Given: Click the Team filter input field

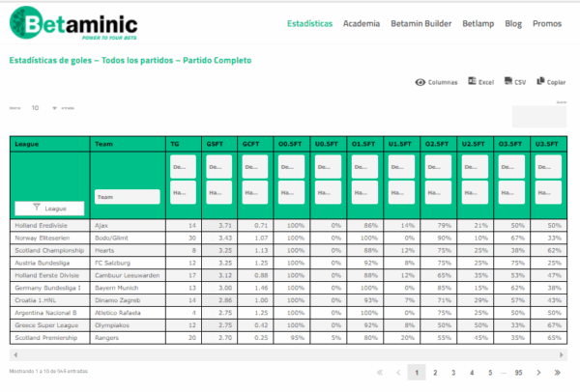Looking at the screenshot, I should (128, 197).
